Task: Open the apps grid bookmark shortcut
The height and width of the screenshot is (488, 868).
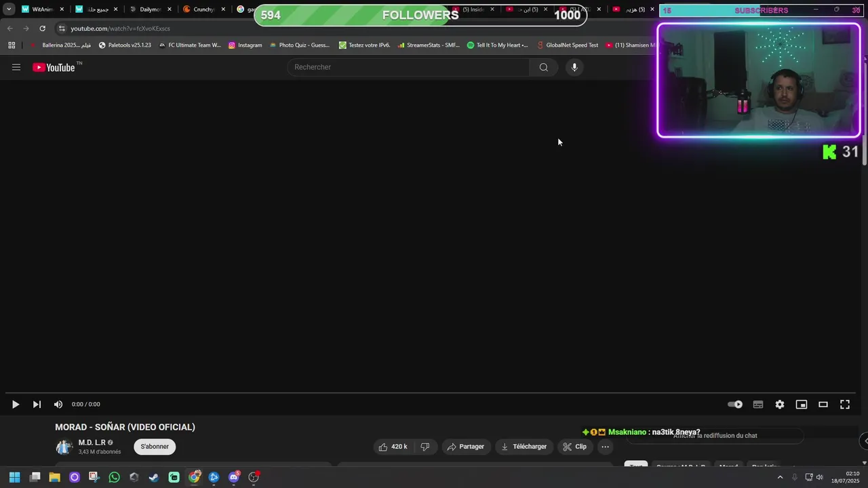Action: tap(12, 45)
